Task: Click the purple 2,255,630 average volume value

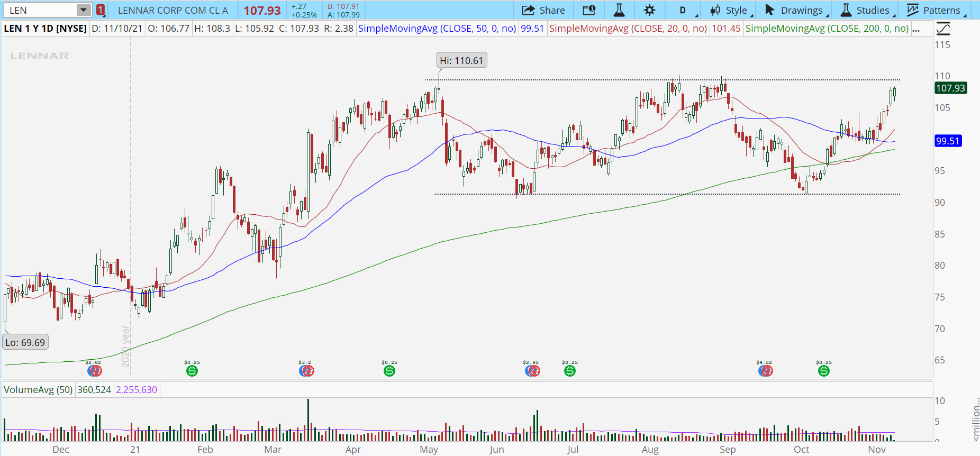Action: pos(137,390)
